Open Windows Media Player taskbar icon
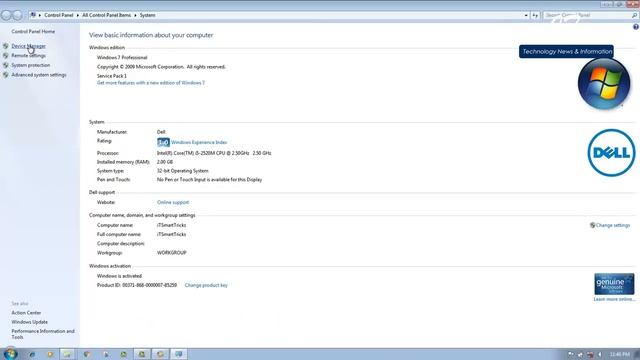 [x=50, y=354]
